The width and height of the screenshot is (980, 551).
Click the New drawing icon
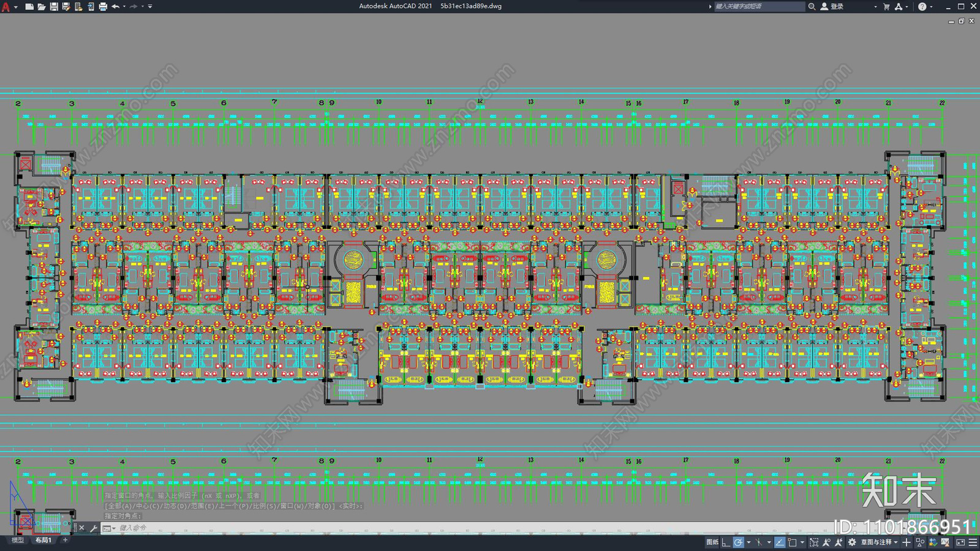click(29, 6)
